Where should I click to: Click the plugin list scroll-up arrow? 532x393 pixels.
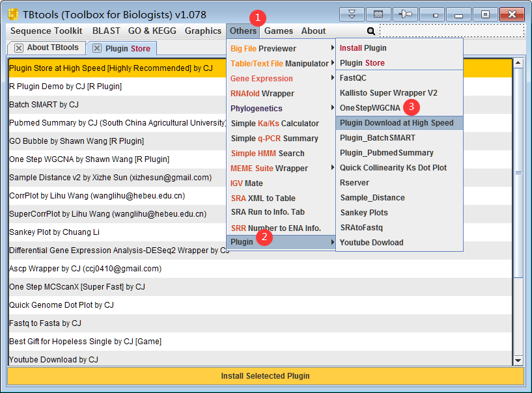coord(518,62)
